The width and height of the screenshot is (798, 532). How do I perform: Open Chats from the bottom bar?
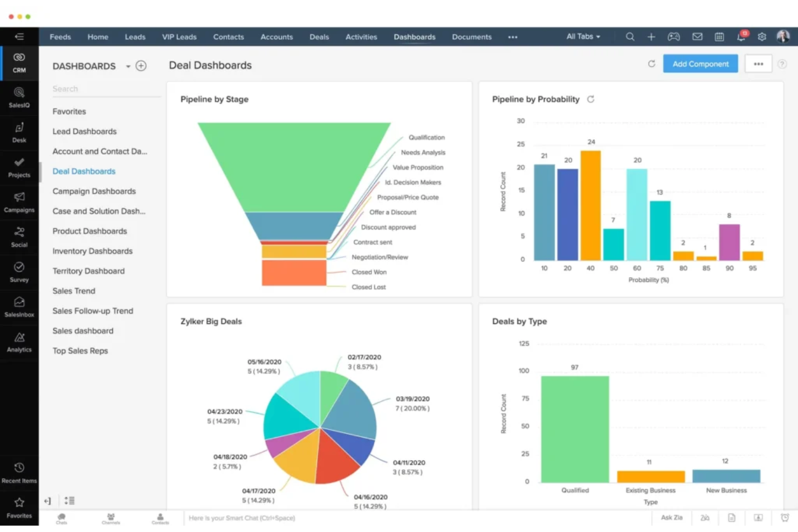[x=61, y=518]
